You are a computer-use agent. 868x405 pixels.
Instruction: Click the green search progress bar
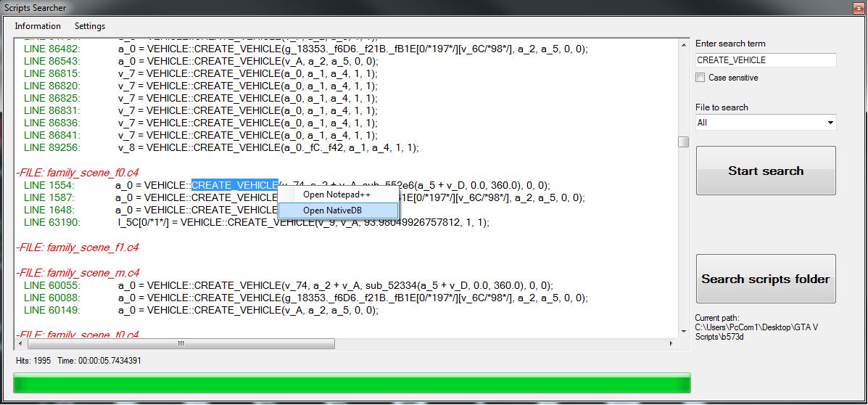[x=352, y=383]
